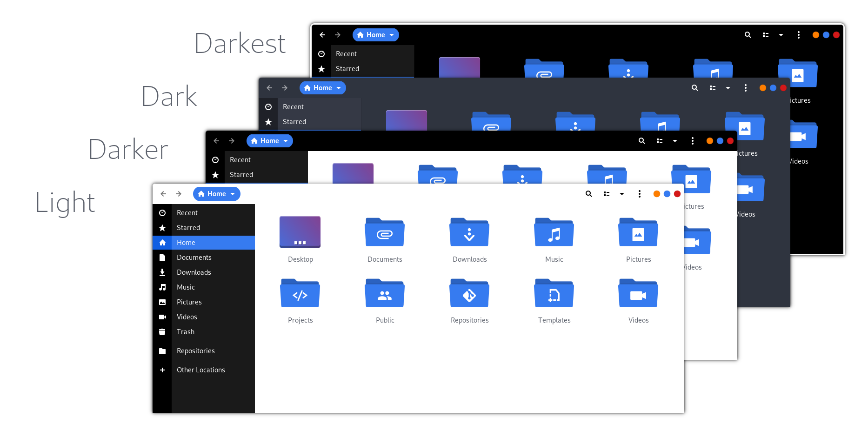Go forward in the Light window
Image resolution: width=868 pixels, height=436 pixels.
(179, 194)
